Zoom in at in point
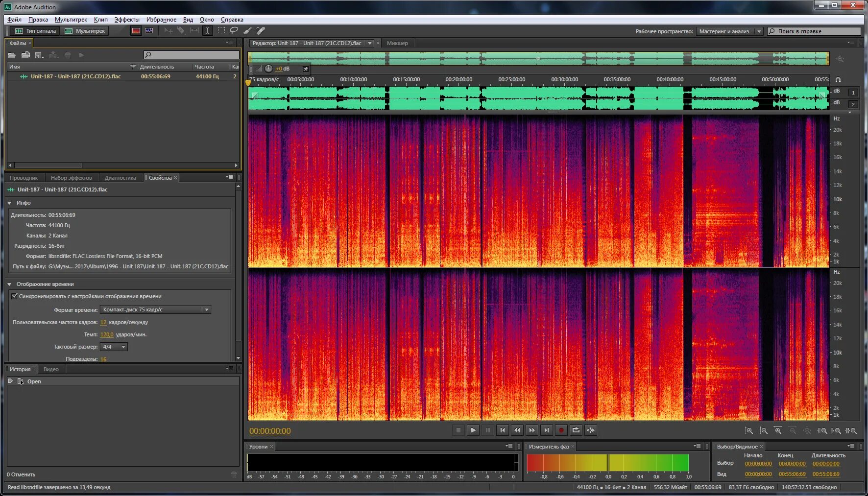868x496 pixels. (822, 431)
